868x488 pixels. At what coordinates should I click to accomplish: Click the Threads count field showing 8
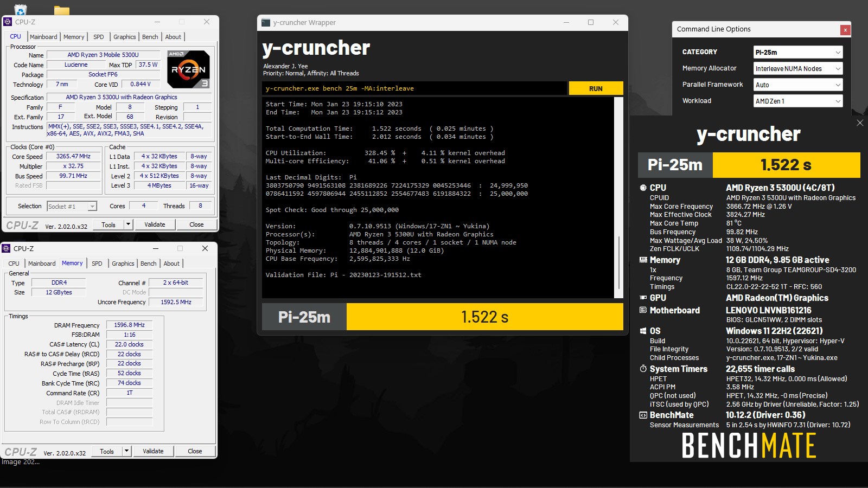coord(200,206)
